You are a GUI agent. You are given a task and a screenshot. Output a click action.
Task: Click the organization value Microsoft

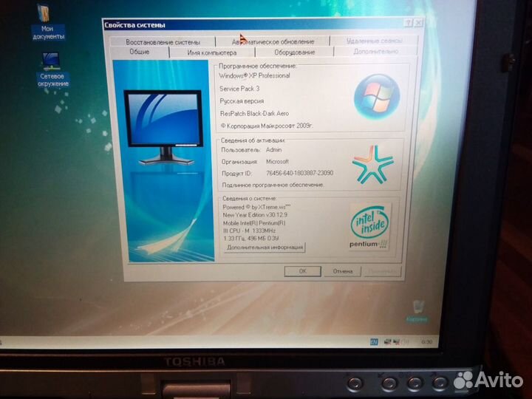pos(277,162)
